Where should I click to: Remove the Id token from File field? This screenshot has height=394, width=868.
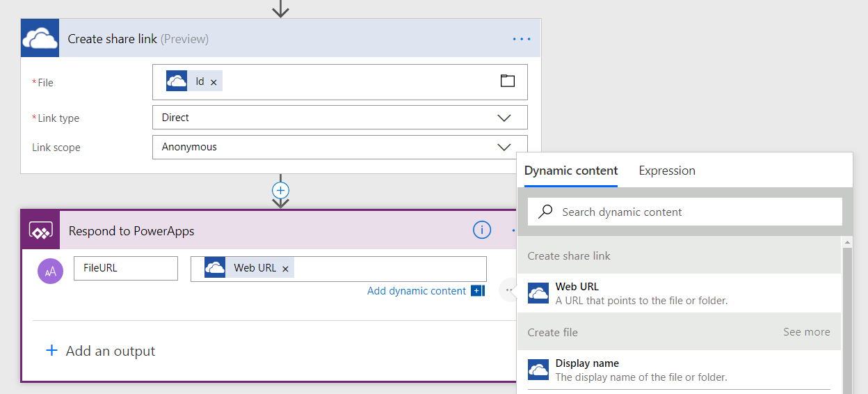pyautogui.click(x=214, y=82)
